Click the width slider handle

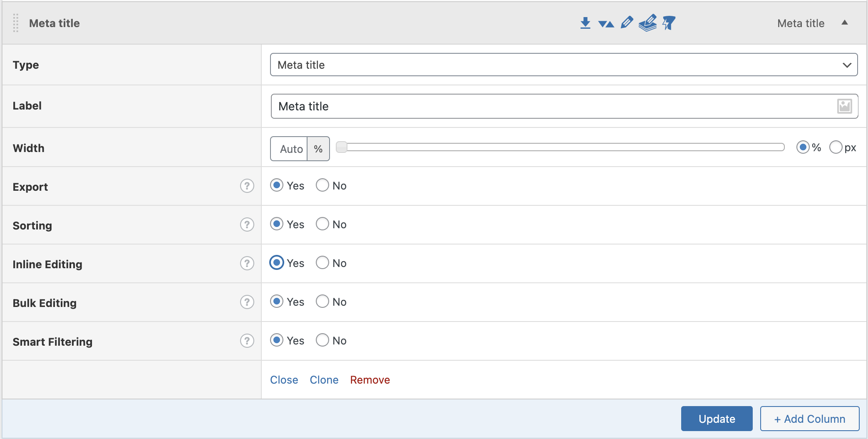(341, 147)
